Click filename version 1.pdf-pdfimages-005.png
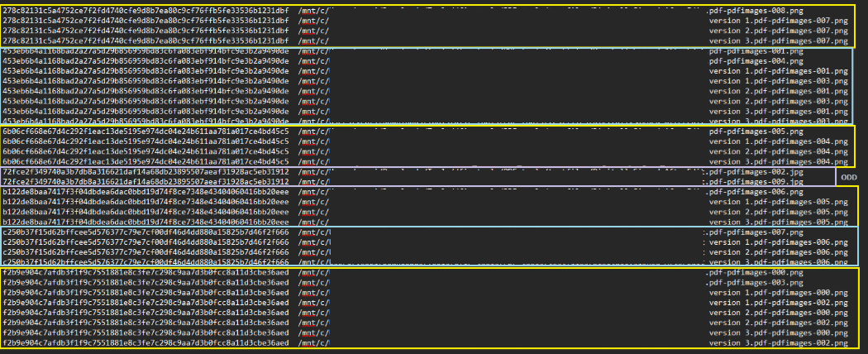The image size is (868, 354). point(778,202)
